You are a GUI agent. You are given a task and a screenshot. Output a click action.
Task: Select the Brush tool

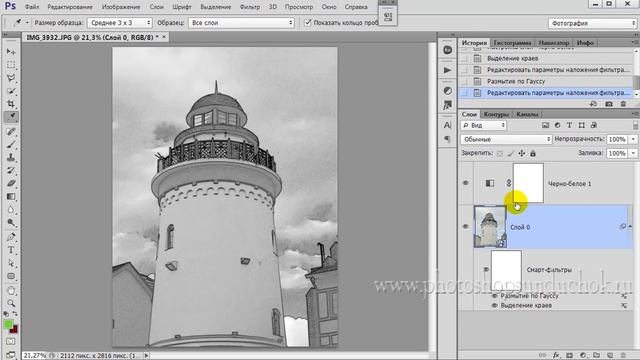(11, 144)
